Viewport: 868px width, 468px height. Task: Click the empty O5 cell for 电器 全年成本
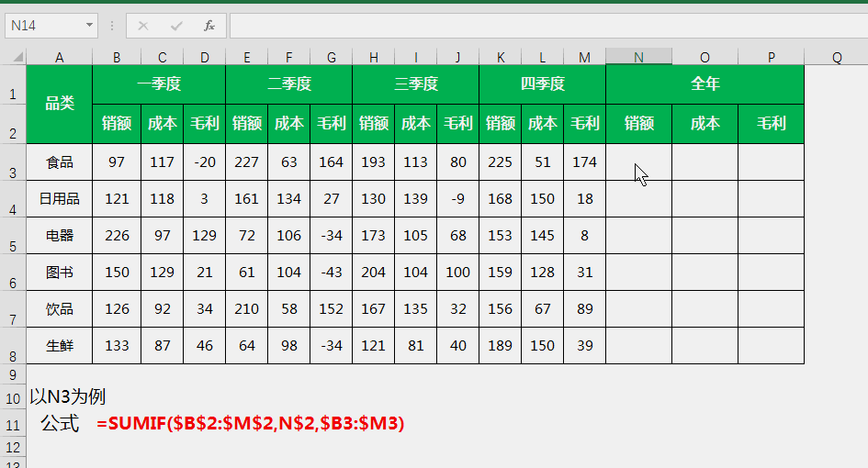click(705, 236)
